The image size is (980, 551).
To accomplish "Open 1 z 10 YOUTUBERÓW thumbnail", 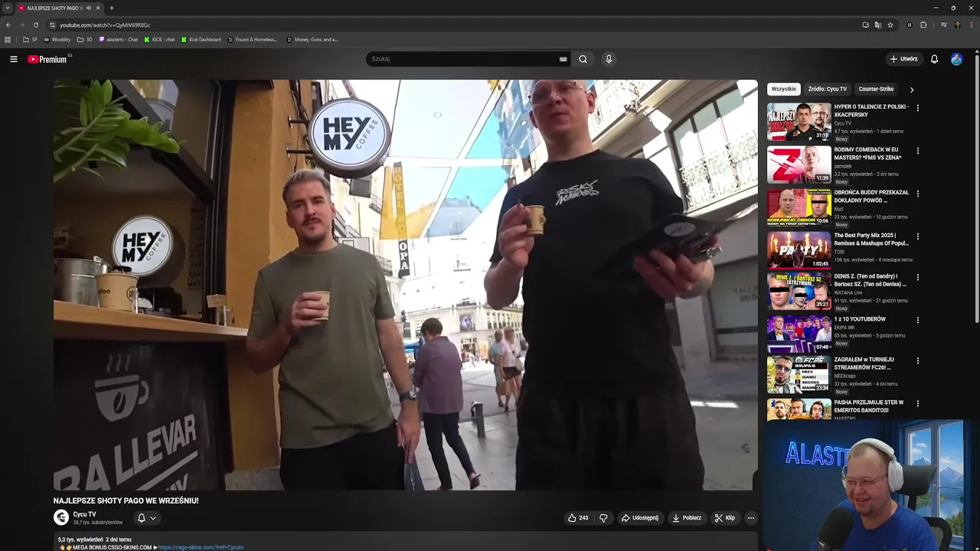I will [799, 333].
